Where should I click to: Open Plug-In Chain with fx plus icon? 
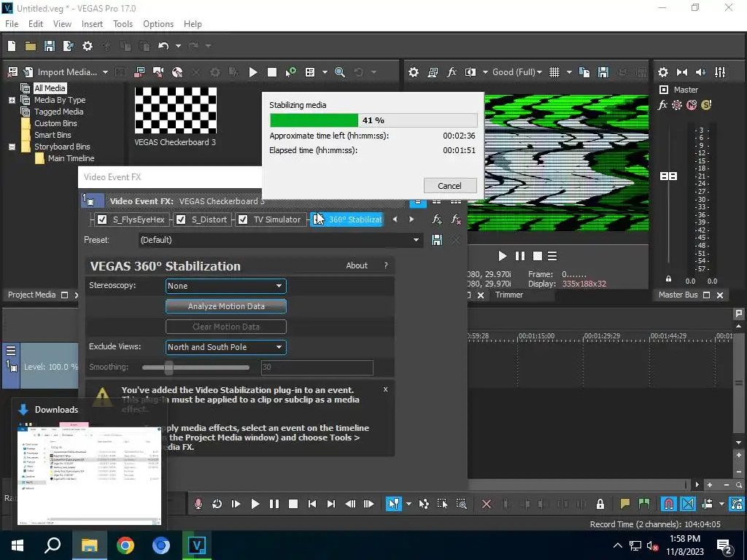[436, 219]
